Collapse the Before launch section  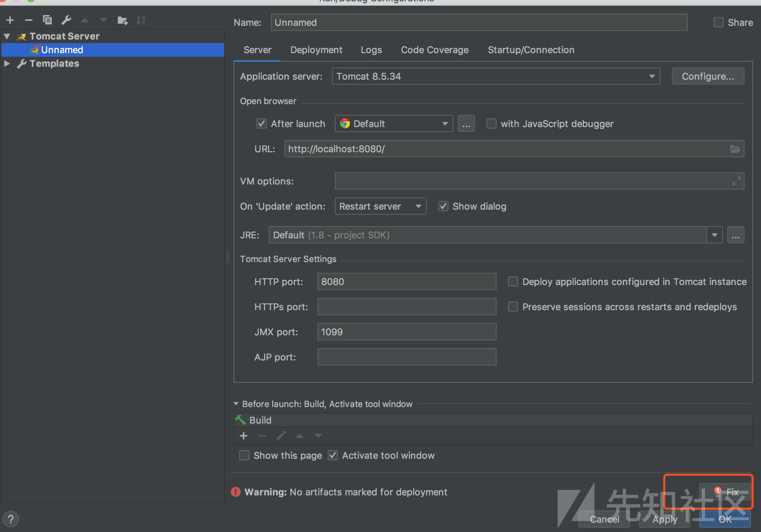tap(236, 404)
